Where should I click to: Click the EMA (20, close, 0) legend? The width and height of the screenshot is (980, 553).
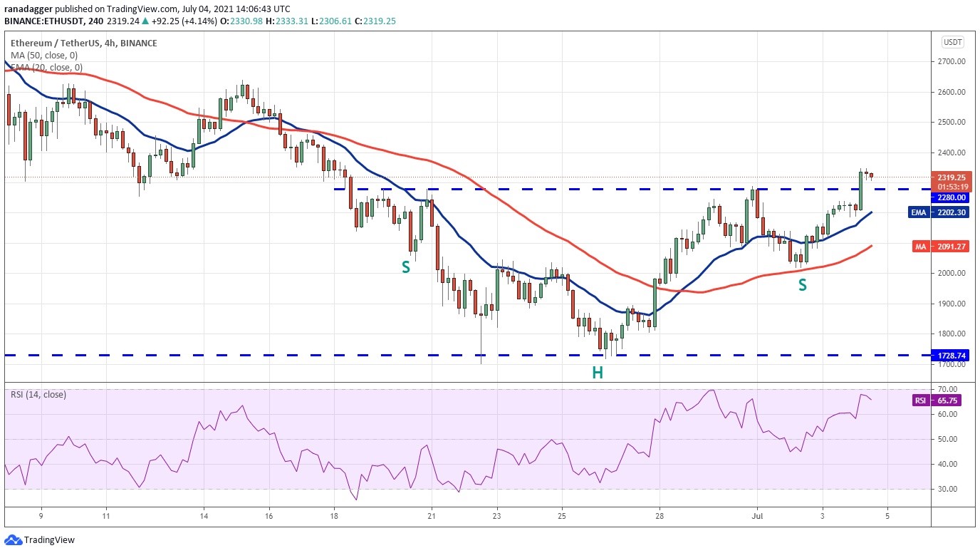coord(46,68)
